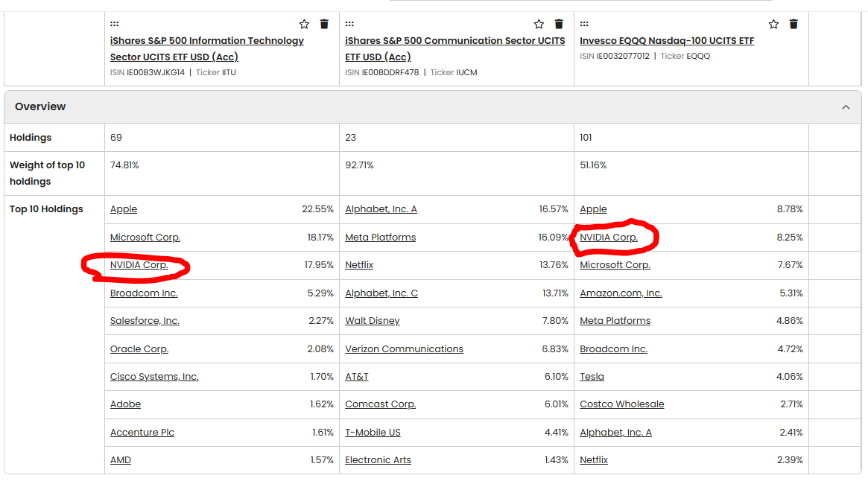The image size is (868, 484).
Task: Open iShares S&P 500 Communication Sector ETF link
Action: (455, 48)
